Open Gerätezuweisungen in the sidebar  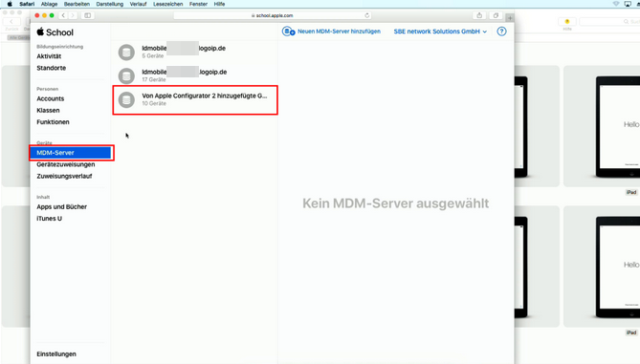coord(66,164)
